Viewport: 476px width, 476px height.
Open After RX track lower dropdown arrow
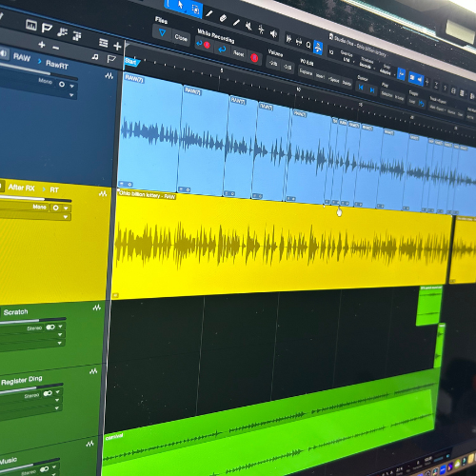(66, 217)
